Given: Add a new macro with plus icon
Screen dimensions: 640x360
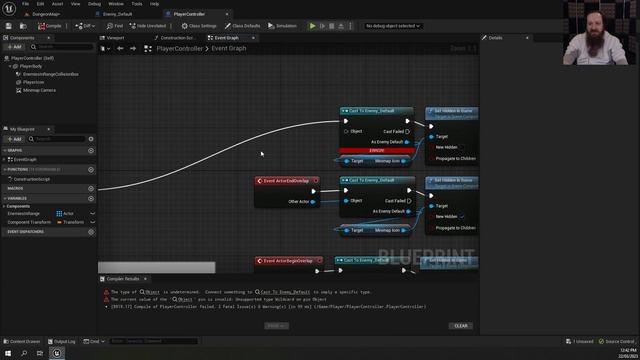Looking at the screenshot, I should (91, 189).
